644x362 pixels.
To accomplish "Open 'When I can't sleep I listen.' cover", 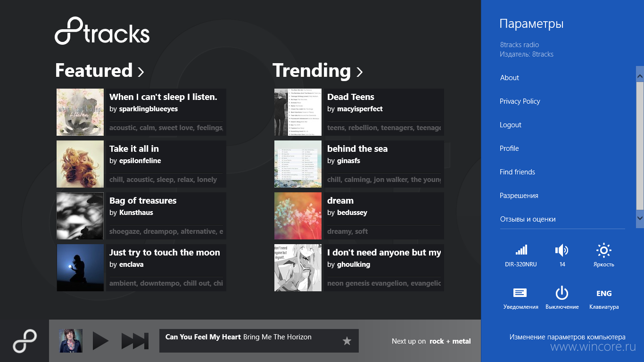I will point(80,112).
